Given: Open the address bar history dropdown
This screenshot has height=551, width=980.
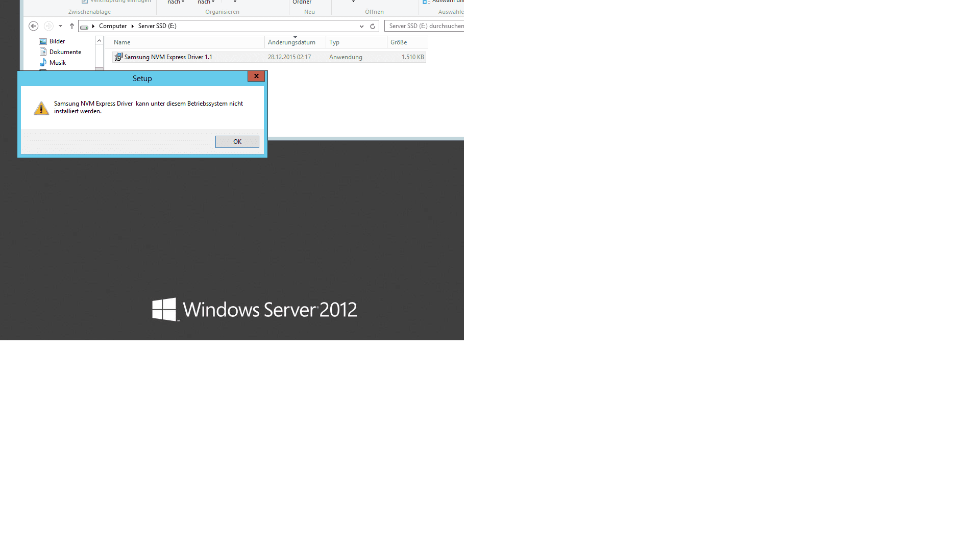Looking at the screenshot, I should tap(361, 26).
